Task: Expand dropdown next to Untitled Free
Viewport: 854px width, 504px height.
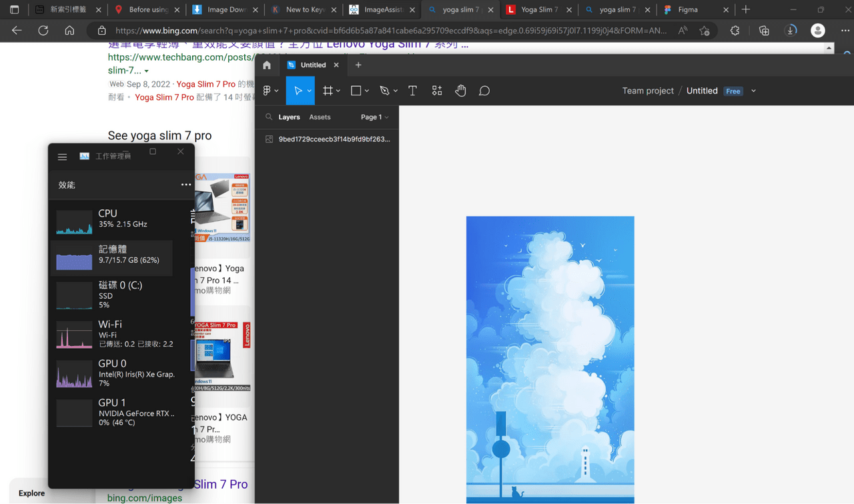Action: [x=754, y=91]
